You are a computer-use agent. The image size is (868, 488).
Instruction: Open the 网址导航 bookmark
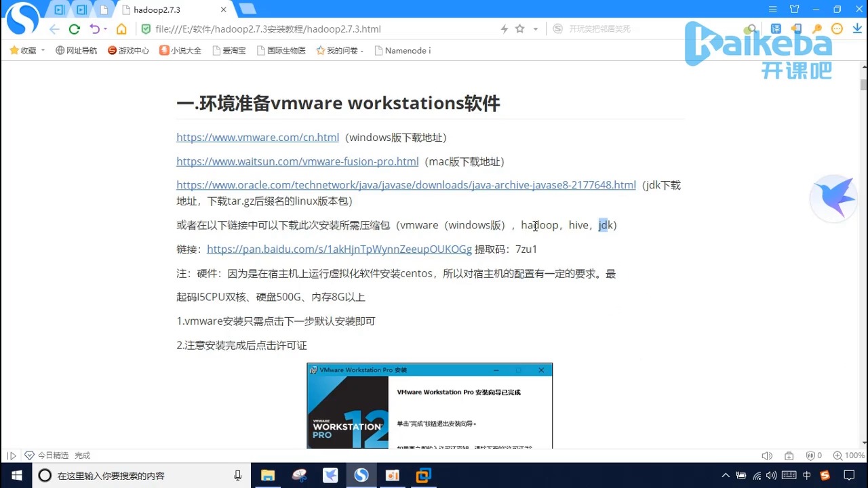coord(76,50)
